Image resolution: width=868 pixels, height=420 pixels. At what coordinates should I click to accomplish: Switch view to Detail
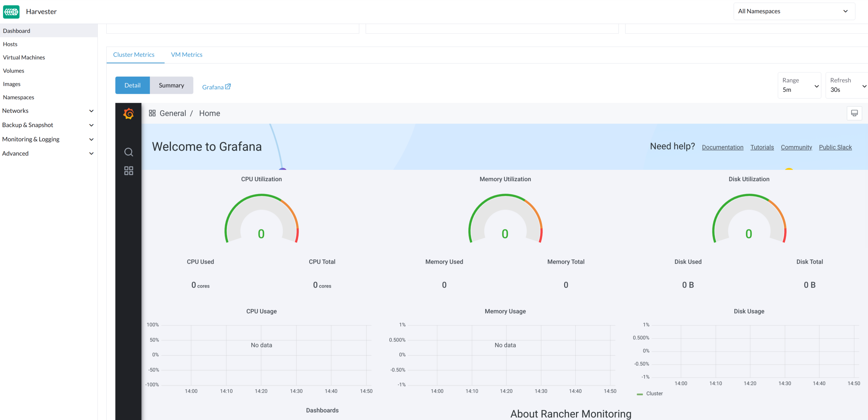(132, 85)
